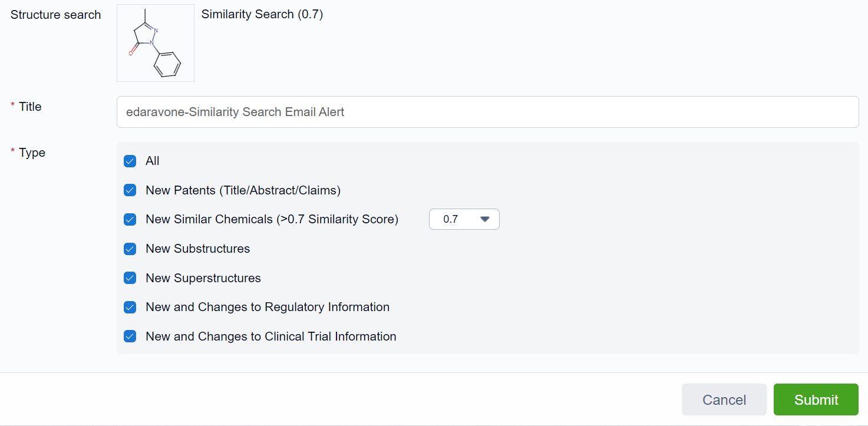Viewport: 868px width, 426px height.
Task: Click the "Title" field label
Action: coord(30,107)
